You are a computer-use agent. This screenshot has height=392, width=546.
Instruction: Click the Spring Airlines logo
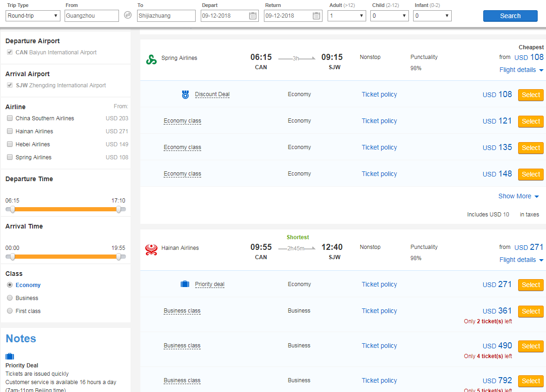pyautogui.click(x=151, y=59)
